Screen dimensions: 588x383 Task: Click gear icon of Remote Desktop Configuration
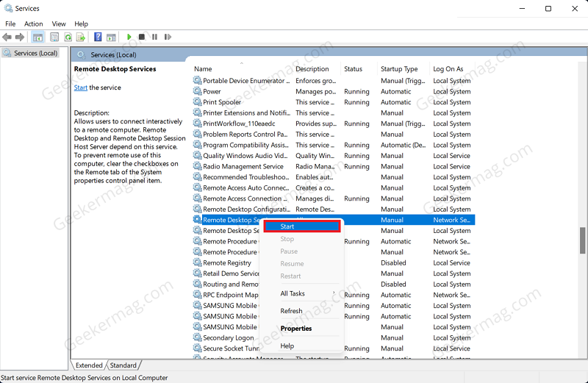point(197,209)
